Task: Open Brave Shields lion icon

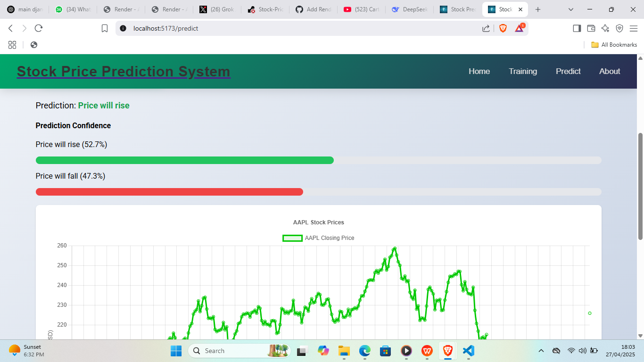Action: [x=503, y=28]
